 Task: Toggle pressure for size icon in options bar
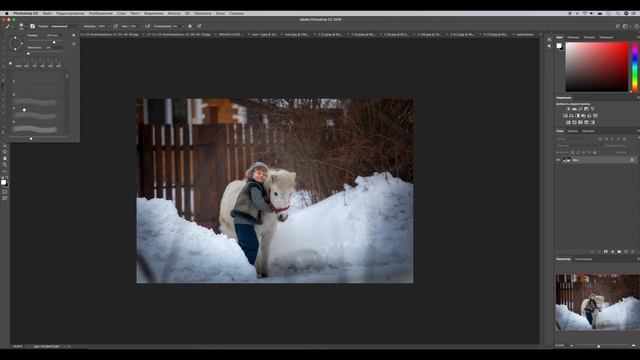click(199, 26)
